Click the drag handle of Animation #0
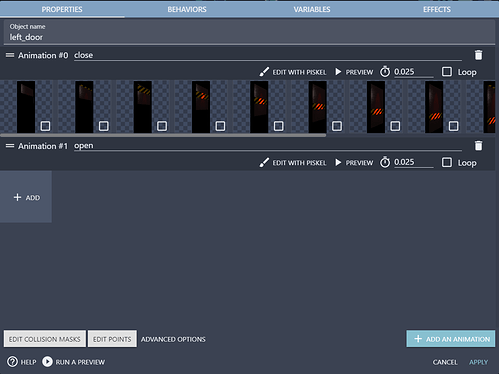Viewport: 499px width, 374px height. pos(10,55)
